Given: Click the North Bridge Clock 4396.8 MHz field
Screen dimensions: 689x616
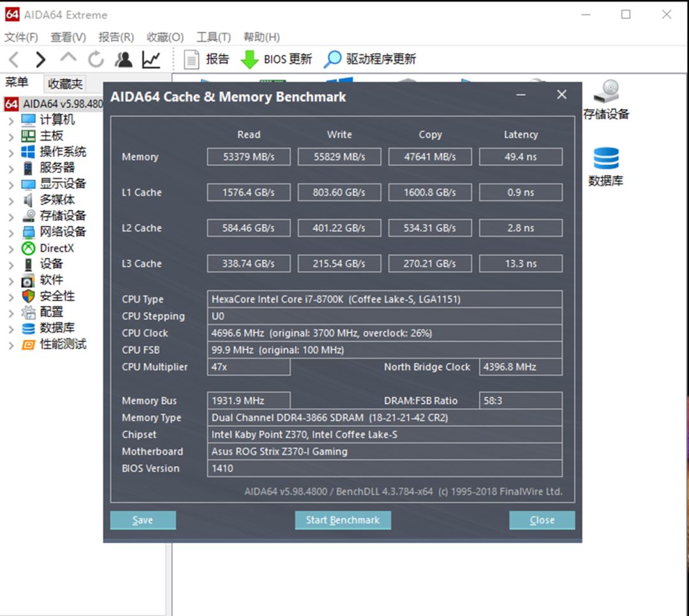Looking at the screenshot, I should click(x=521, y=367).
